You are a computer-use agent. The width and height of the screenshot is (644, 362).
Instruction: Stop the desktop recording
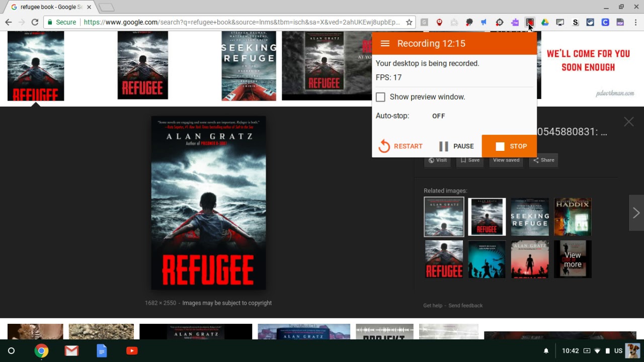(x=509, y=146)
